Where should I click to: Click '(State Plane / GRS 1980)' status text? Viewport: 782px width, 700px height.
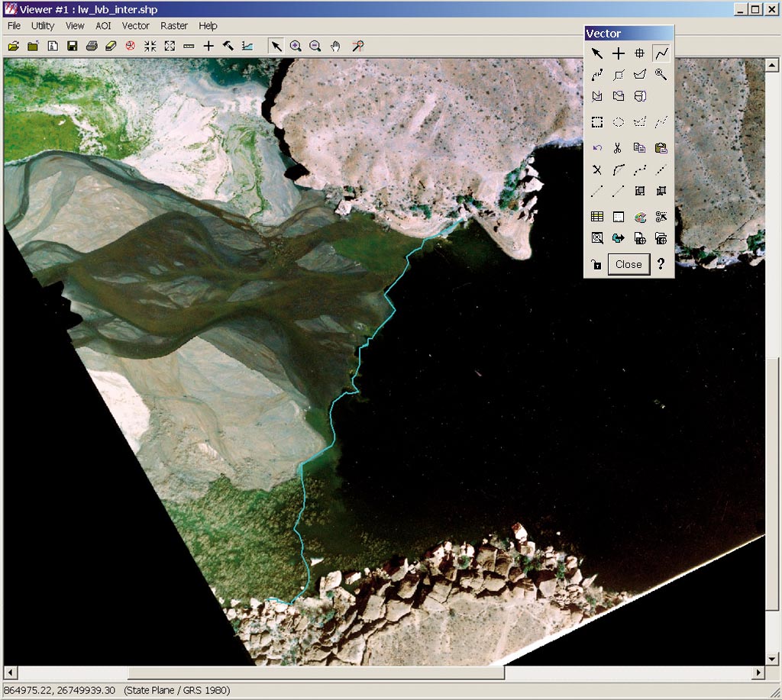pyautogui.click(x=177, y=691)
